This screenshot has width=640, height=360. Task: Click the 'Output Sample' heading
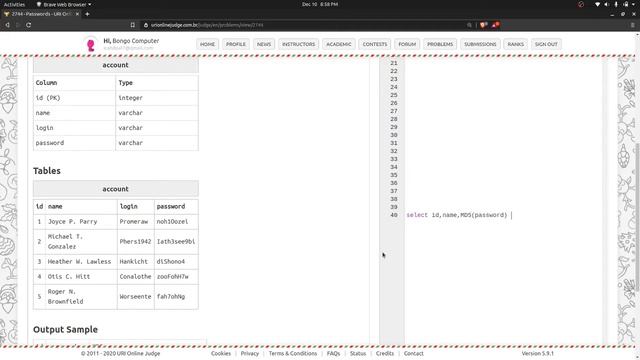pos(65,329)
